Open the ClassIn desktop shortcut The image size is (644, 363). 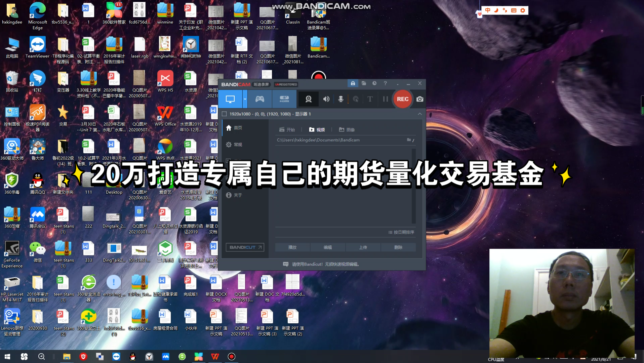pos(293,13)
